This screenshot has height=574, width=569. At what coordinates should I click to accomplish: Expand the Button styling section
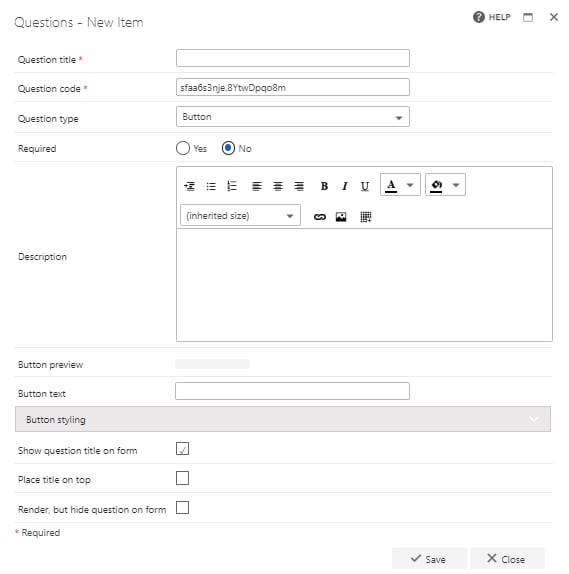point(283,419)
